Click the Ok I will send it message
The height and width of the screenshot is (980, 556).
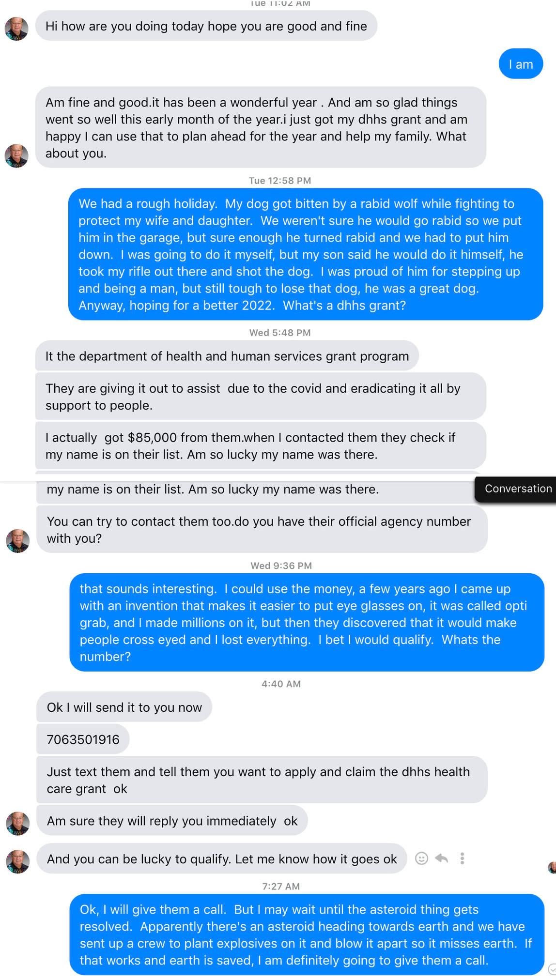coord(123,707)
